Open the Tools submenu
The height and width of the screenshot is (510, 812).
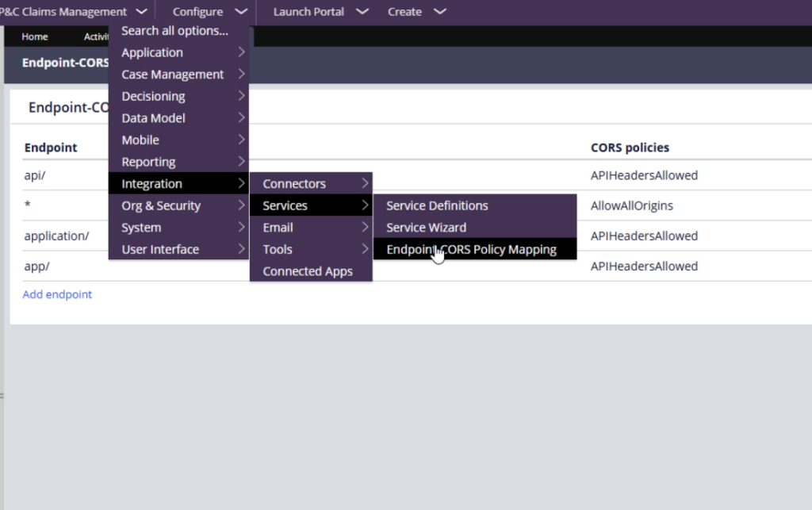point(311,249)
